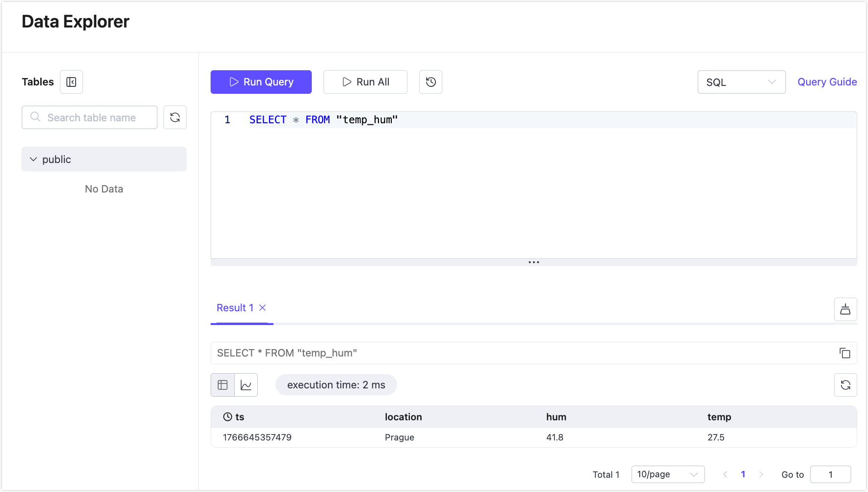
Task: Switch results to chart view
Action: [246, 385]
